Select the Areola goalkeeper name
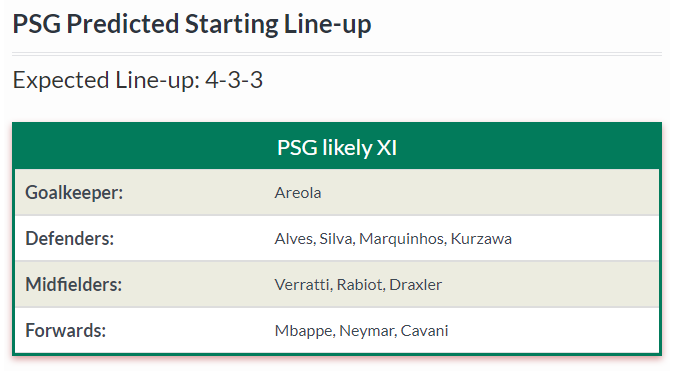The image size is (678, 372). (298, 193)
